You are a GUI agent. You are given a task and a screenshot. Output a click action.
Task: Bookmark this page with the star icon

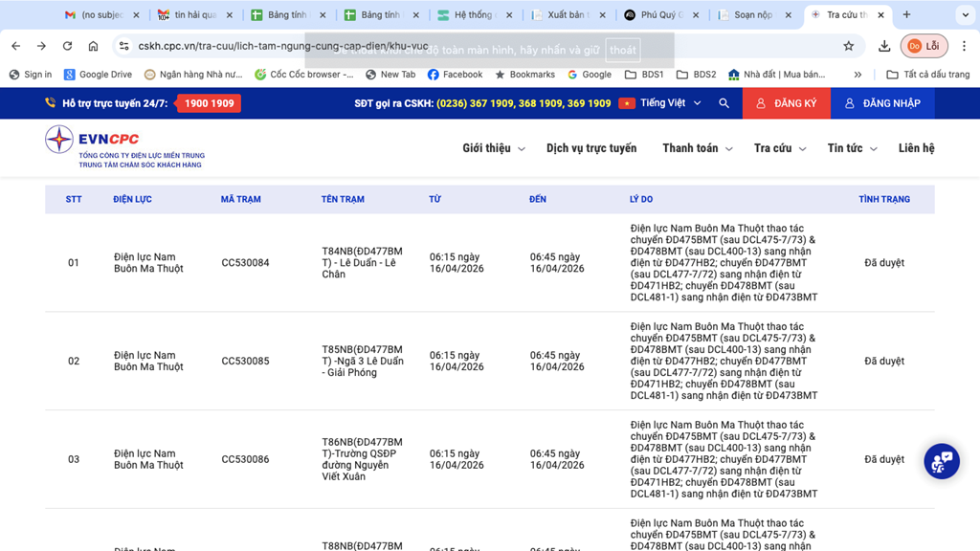click(848, 46)
